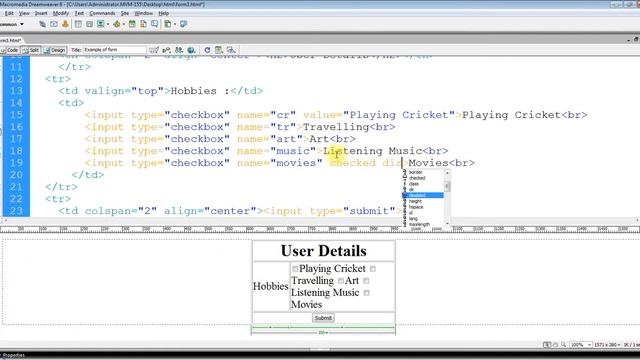Select the form3.html document tab

tap(10, 40)
